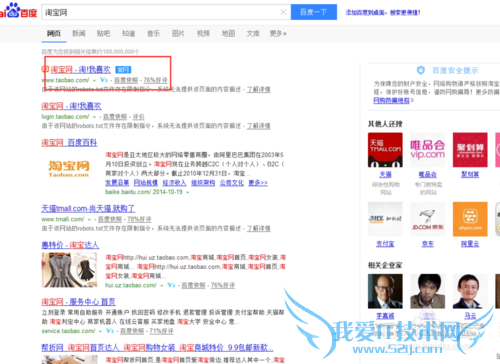Open the 帮折网 result title
Viewport: 500px width, 364px height.
tap(157, 348)
